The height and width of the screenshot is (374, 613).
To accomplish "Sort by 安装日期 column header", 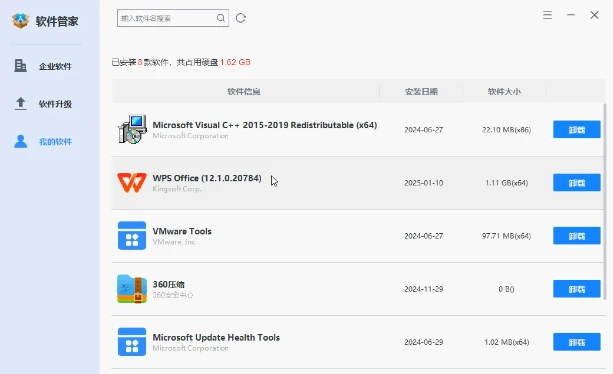I will point(421,91).
